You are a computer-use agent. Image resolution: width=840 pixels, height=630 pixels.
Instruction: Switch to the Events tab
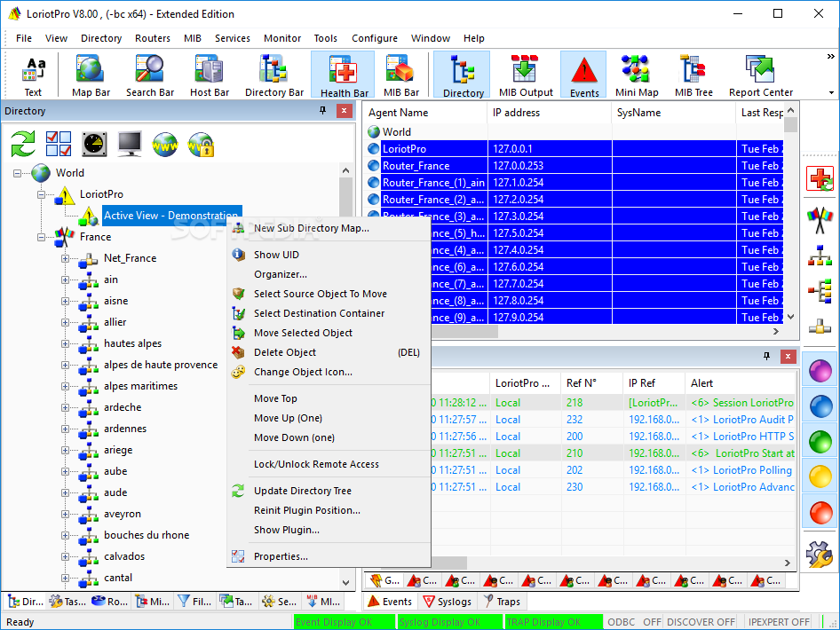(x=390, y=602)
